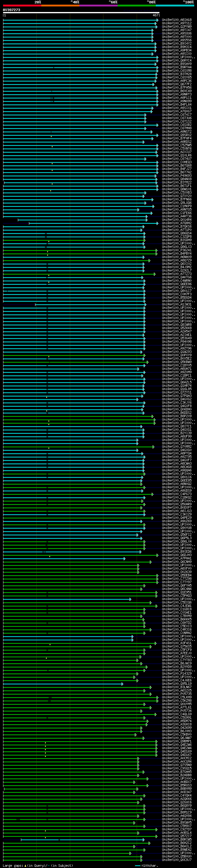Click the purple ~60% identity legend segment

tap(99, 6)
